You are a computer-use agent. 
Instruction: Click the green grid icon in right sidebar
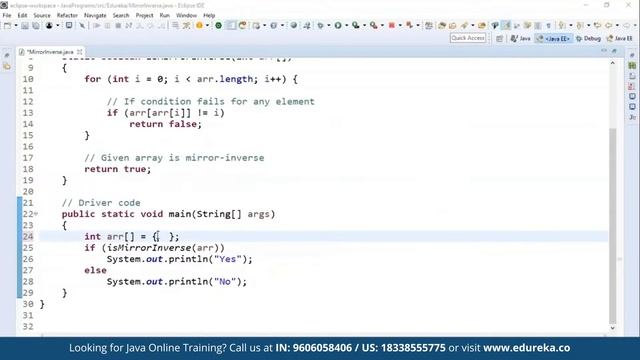[632, 66]
